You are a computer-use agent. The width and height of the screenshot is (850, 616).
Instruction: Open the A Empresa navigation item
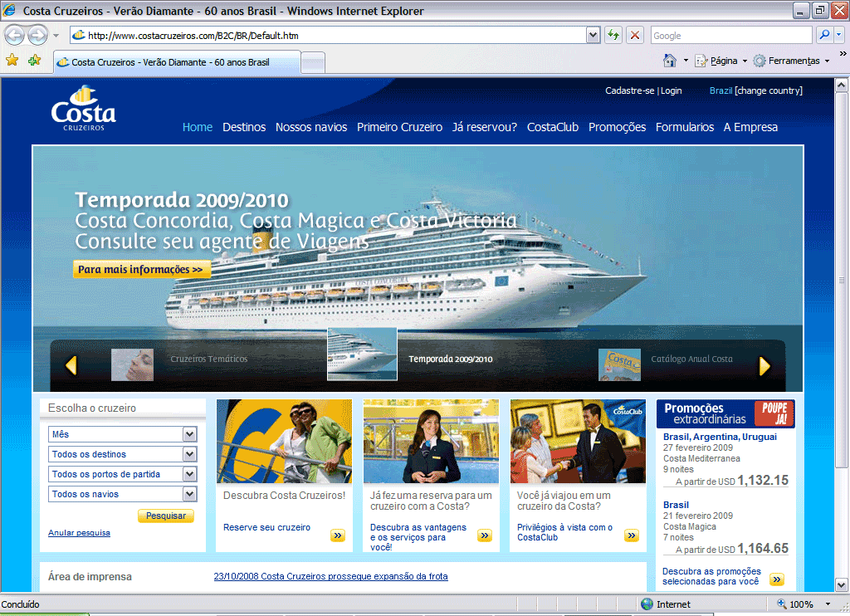click(750, 127)
